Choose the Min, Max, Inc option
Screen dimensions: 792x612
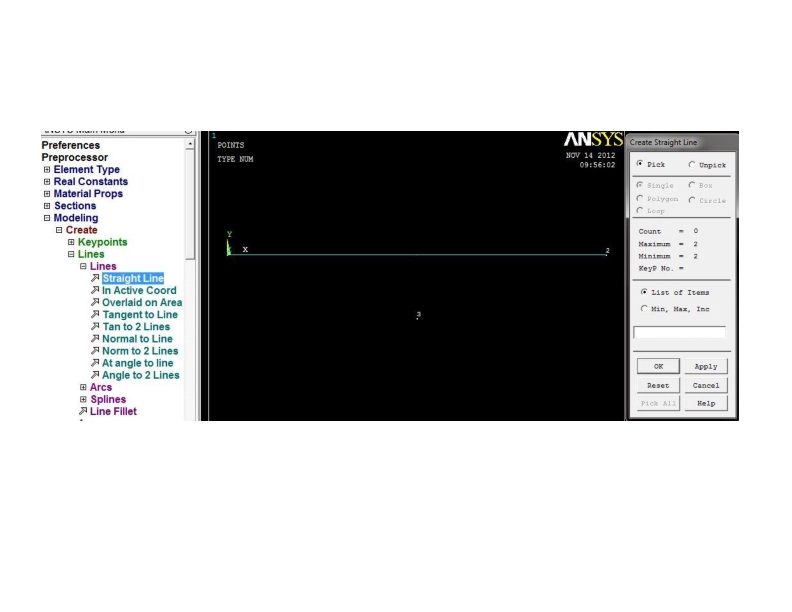pos(644,309)
